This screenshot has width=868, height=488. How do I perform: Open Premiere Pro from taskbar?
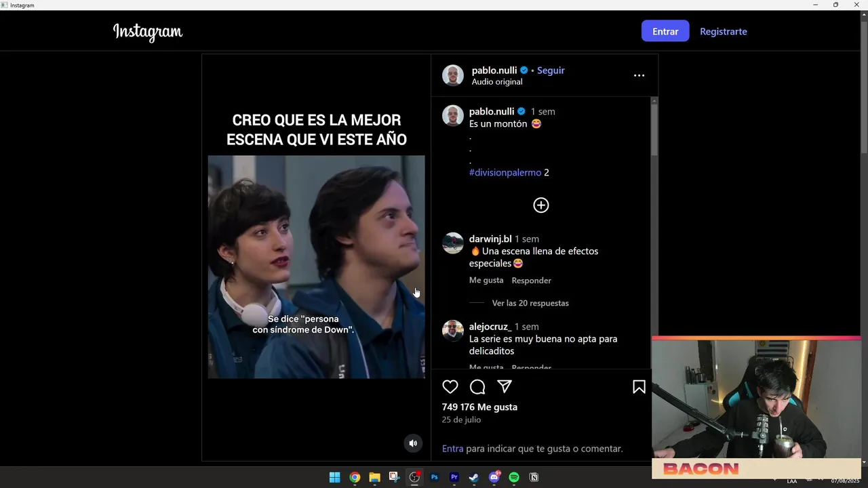click(x=454, y=477)
